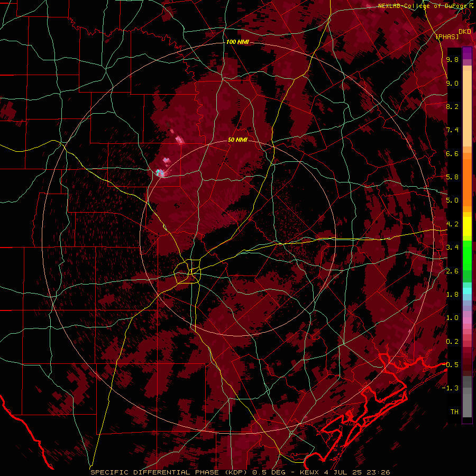Click the 100 NMI range ring label
This screenshot has width=476, height=476.
click(237, 42)
